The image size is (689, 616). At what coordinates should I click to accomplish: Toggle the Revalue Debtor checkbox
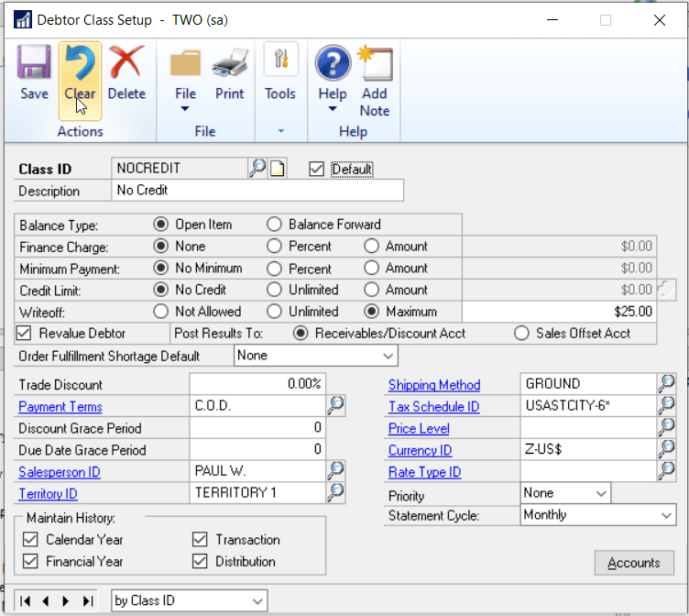coord(25,333)
